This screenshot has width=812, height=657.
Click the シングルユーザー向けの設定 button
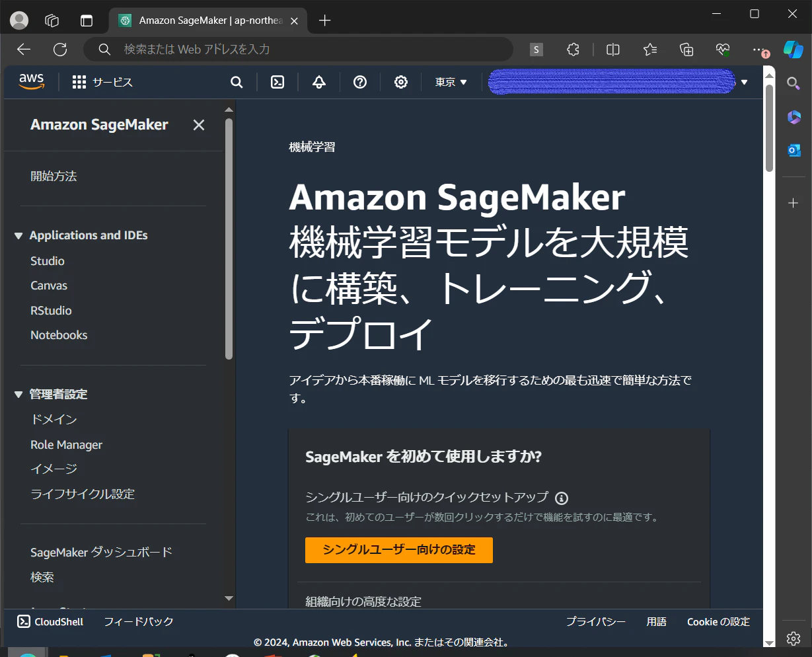399,550
